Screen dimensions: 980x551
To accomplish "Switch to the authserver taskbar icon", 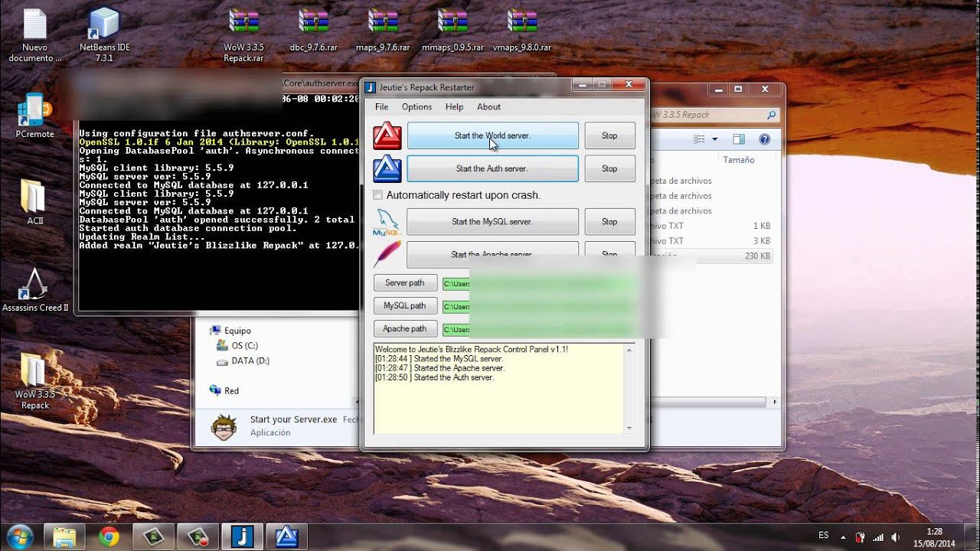I will pyautogui.click(x=286, y=536).
